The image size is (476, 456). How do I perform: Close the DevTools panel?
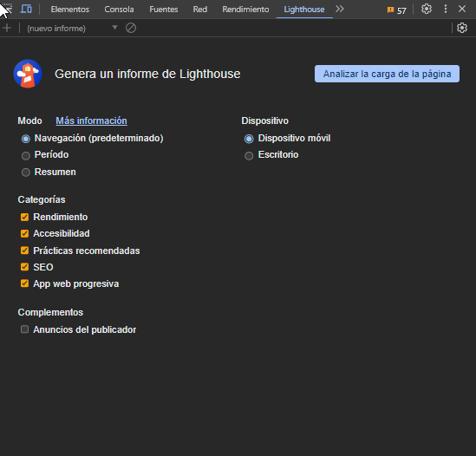tap(462, 9)
